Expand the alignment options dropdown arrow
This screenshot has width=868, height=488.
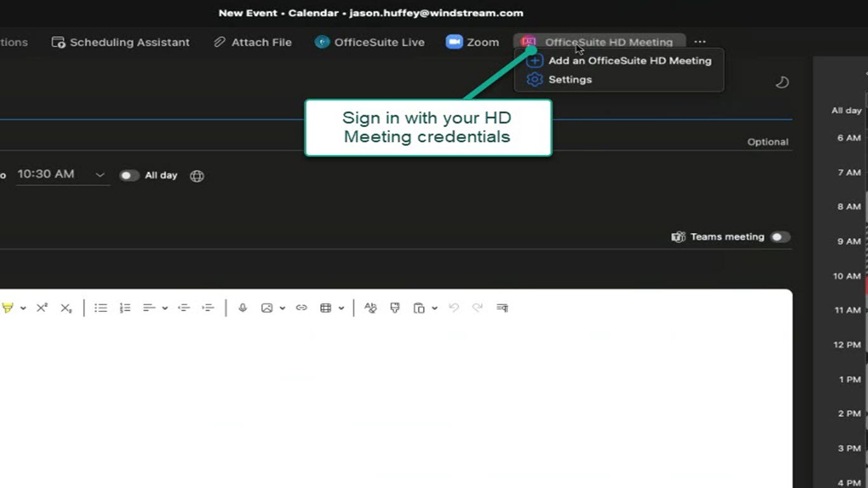pyautogui.click(x=165, y=308)
